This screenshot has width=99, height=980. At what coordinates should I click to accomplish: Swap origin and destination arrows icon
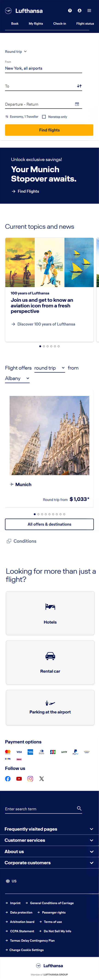(x=79, y=86)
